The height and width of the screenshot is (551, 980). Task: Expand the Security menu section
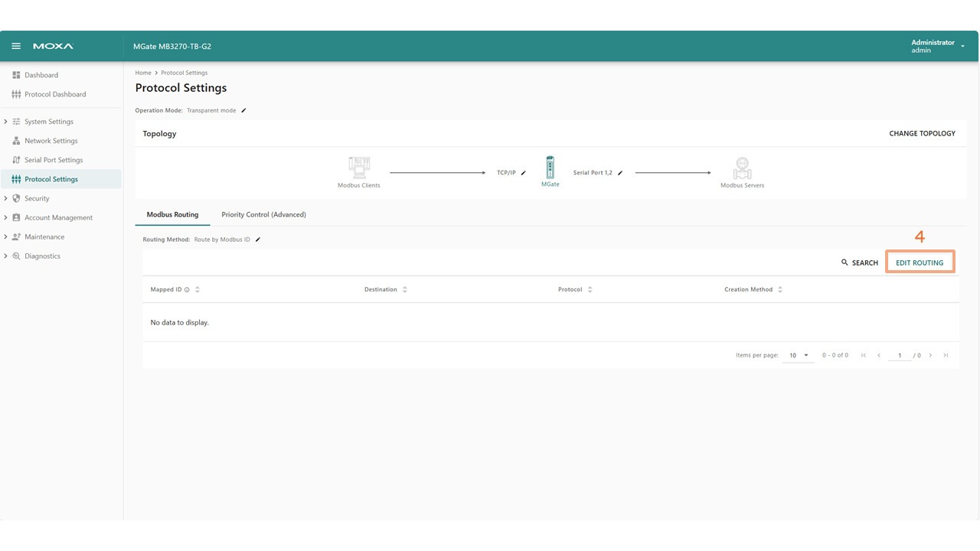(x=6, y=198)
